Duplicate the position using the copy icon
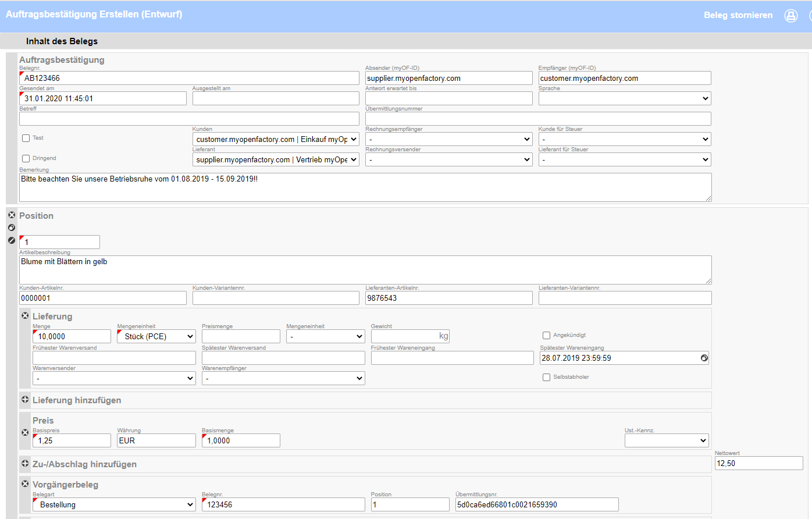The height and width of the screenshot is (519, 812). pyautogui.click(x=12, y=227)
